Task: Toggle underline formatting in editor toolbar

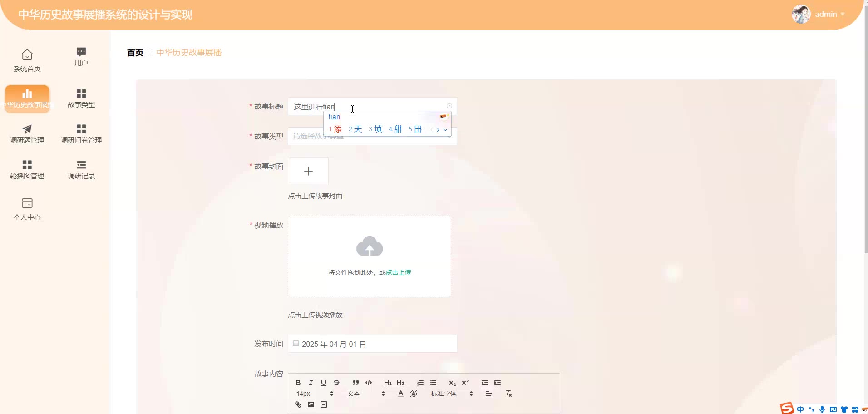Action: [324, 383]
